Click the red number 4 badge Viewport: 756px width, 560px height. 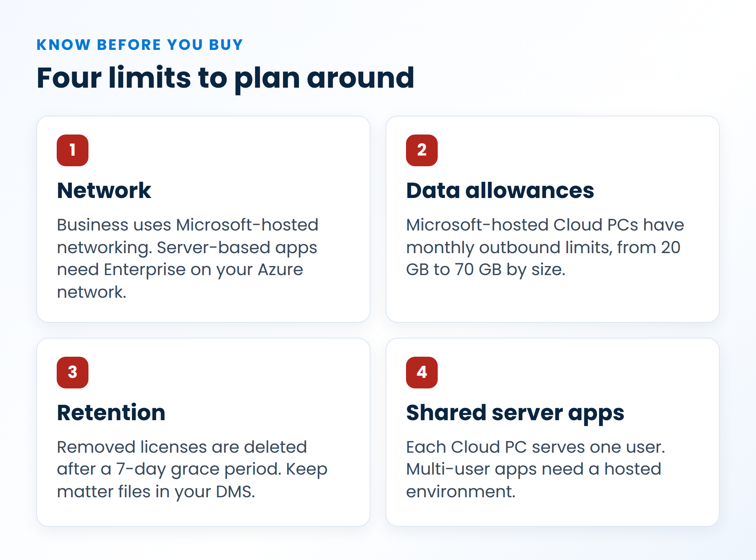tap(422, 373)
